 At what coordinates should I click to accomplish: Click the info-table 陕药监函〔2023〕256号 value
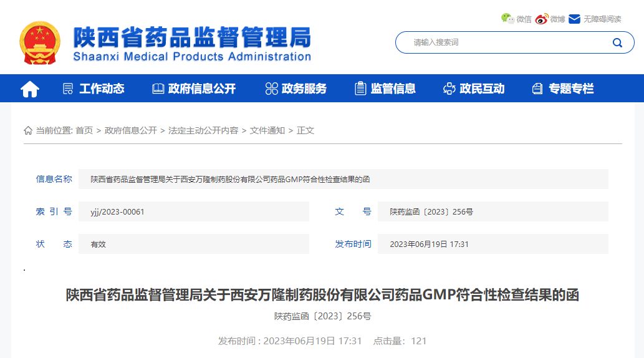tap(431, 212)
